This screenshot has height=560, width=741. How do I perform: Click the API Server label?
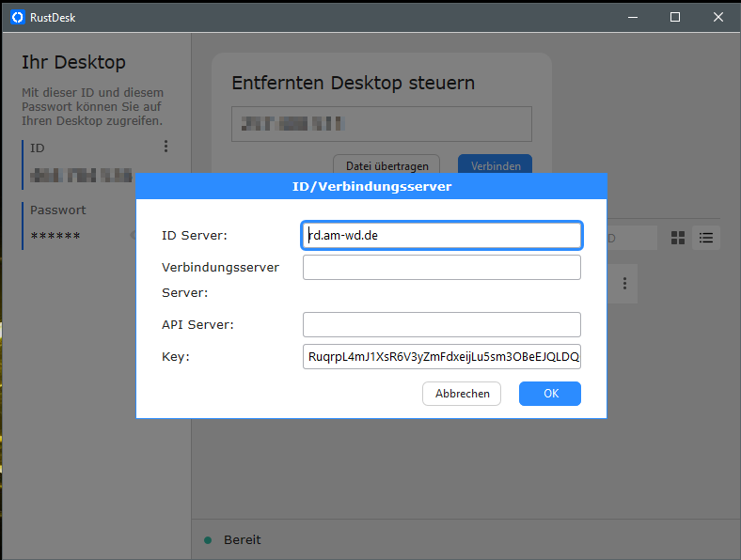click(x=197, y=325)
